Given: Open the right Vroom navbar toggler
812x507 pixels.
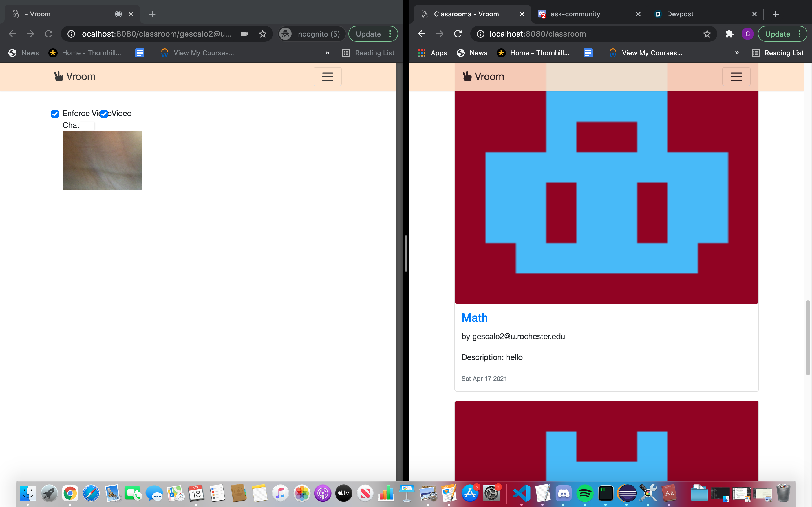Looking at the screenshot, I should (x=736, y=76).
